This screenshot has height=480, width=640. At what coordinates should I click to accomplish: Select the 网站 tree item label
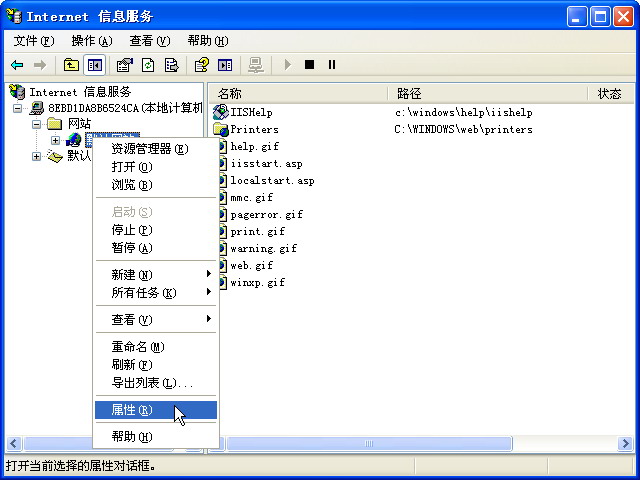[79, 124]
